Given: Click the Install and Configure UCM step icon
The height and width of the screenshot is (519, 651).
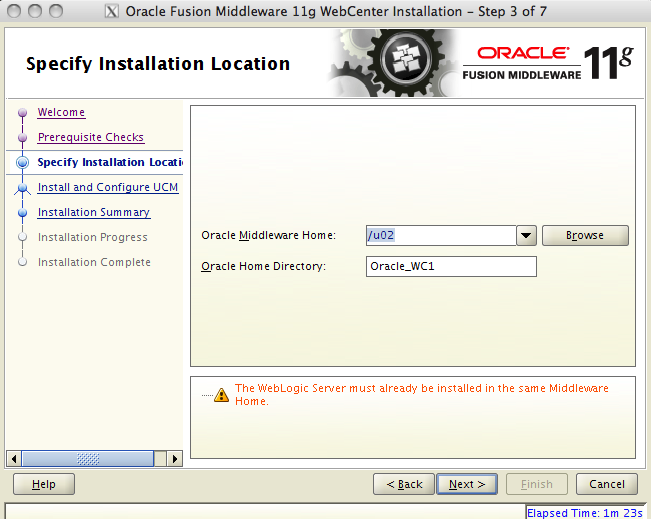Looking at the screenshot, I should (22, 188).
